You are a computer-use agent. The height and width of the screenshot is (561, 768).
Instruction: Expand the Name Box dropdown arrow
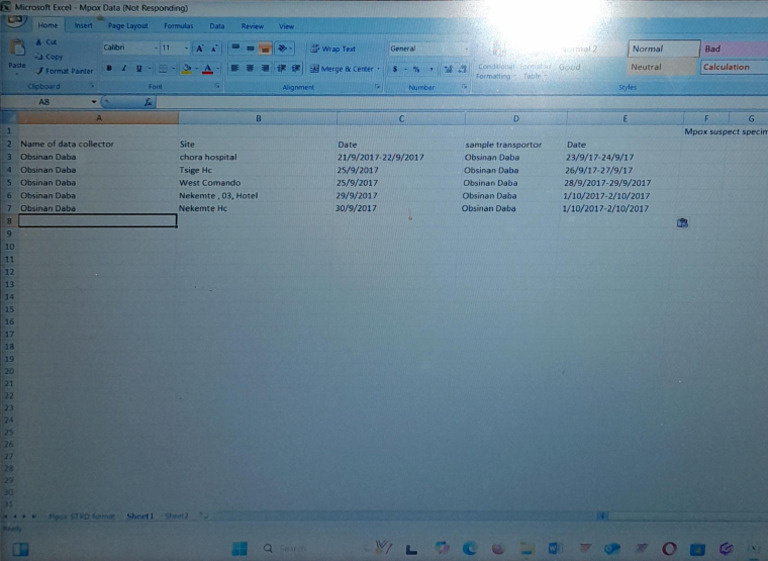(x=93, y=102)
